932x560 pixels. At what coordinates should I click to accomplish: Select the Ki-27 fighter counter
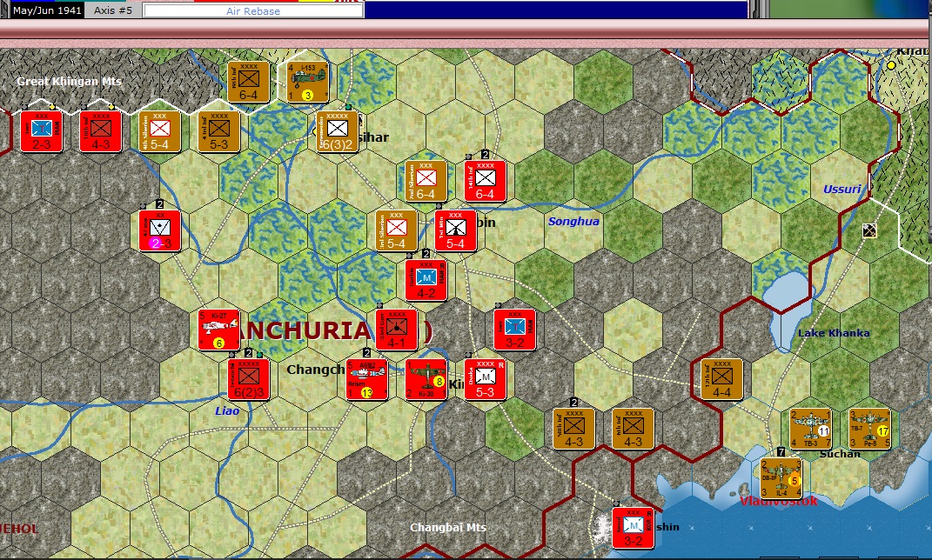click(x=218, y=330)
